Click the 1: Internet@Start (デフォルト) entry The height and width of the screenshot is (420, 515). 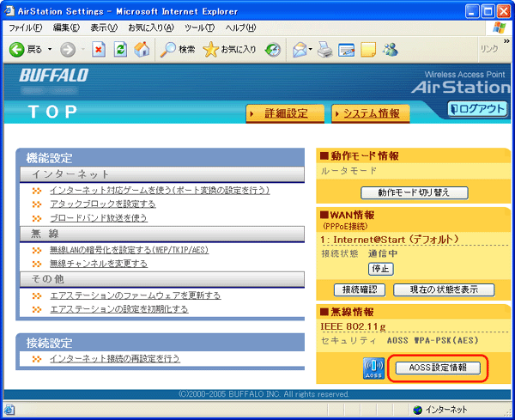click(x=390, y=240)
